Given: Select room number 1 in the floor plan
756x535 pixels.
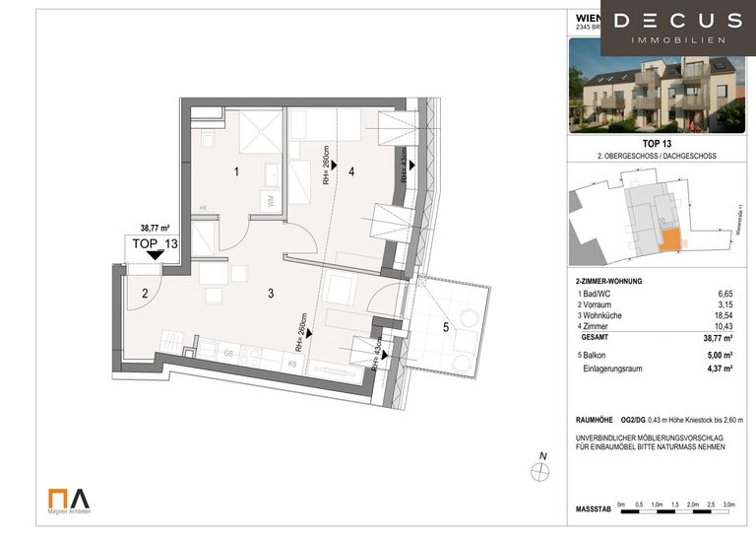Looking at the screenshot, I should coord(236,172).
